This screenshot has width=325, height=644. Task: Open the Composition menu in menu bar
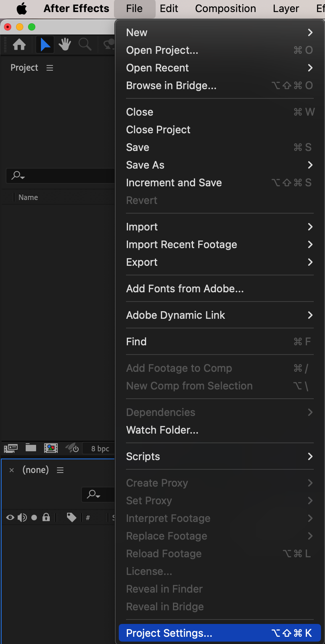point(225,8)
